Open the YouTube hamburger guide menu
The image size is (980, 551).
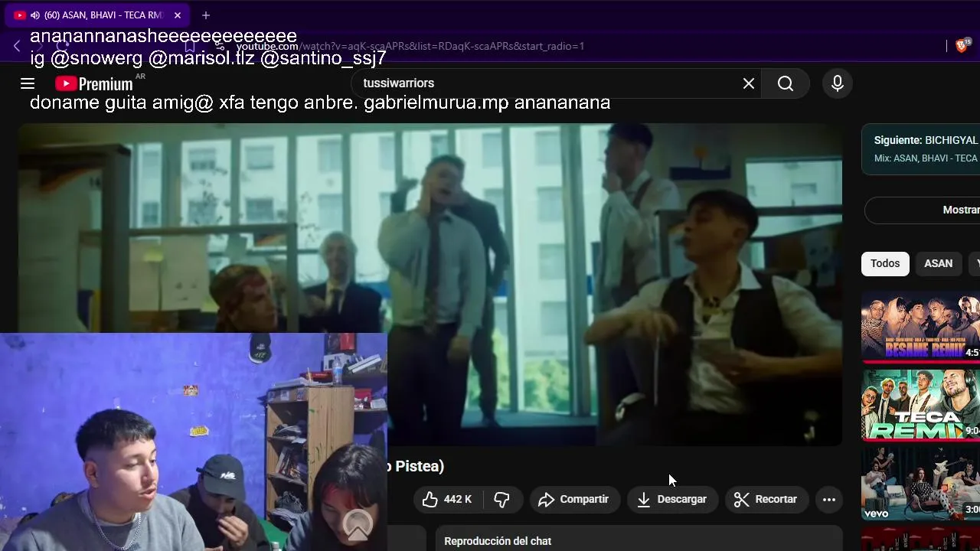point(28,83)
